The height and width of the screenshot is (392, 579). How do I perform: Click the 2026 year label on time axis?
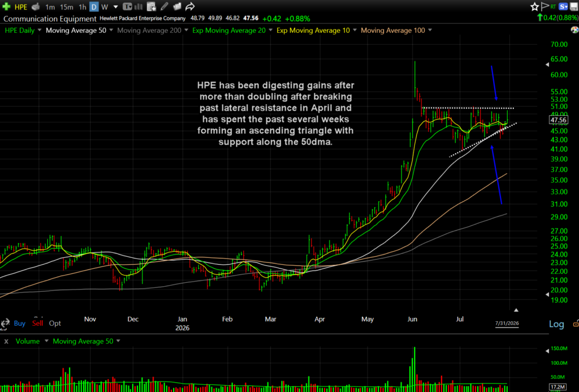click(183, 328)
